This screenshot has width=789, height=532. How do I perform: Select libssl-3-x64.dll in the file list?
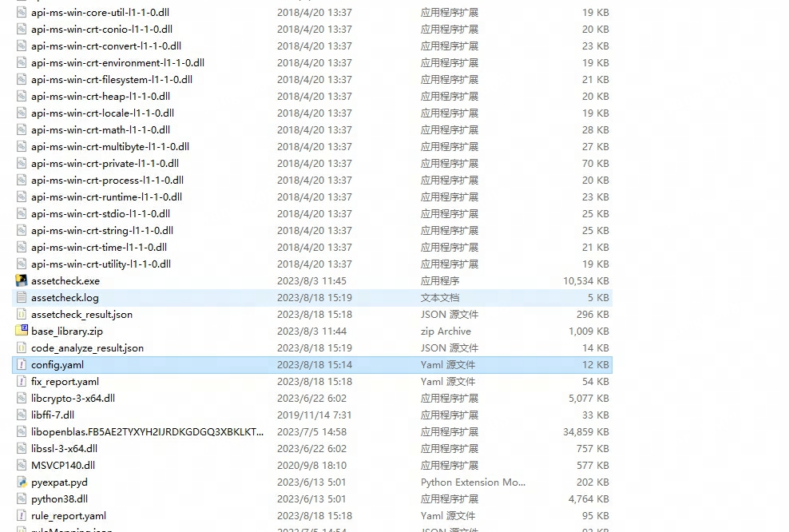click(64, 448)
